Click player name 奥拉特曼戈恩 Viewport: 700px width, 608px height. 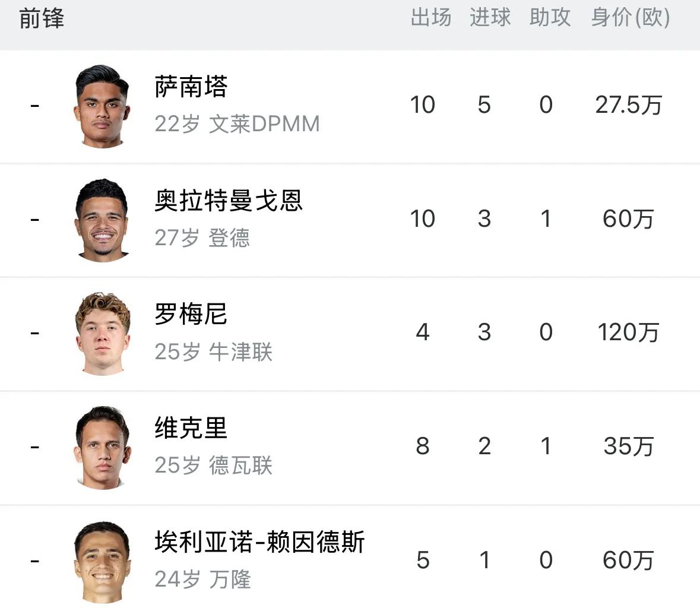[229, 201]
